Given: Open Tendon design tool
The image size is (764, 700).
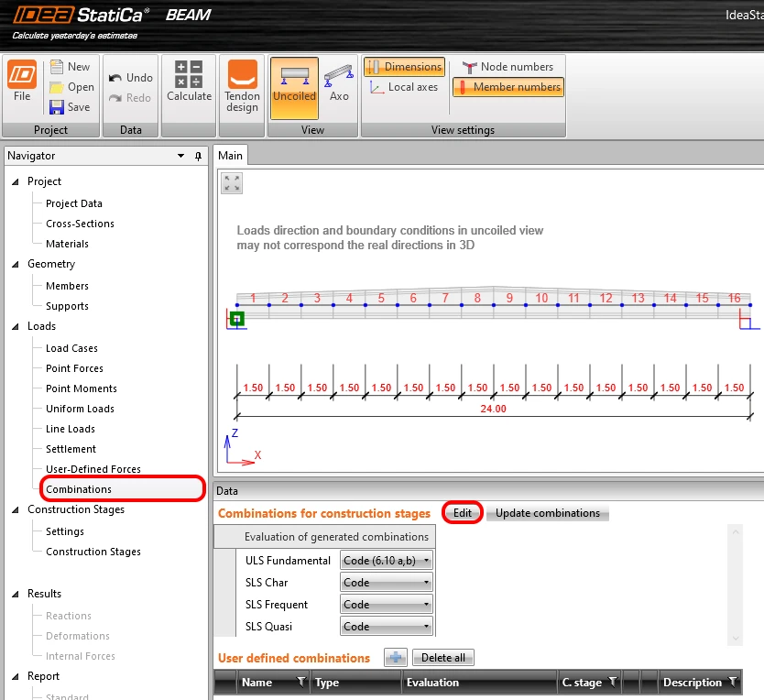Looking at the screenshot, I should (x=242, y=74).
